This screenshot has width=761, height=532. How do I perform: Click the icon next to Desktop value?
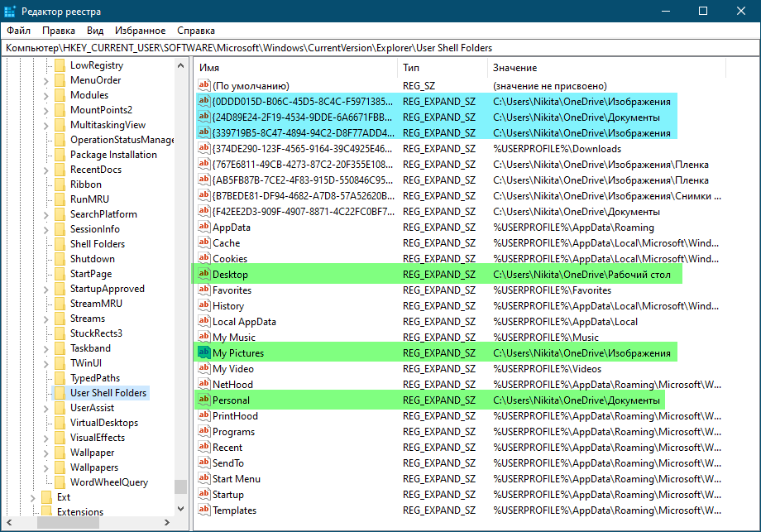click(x=203, y=274)
